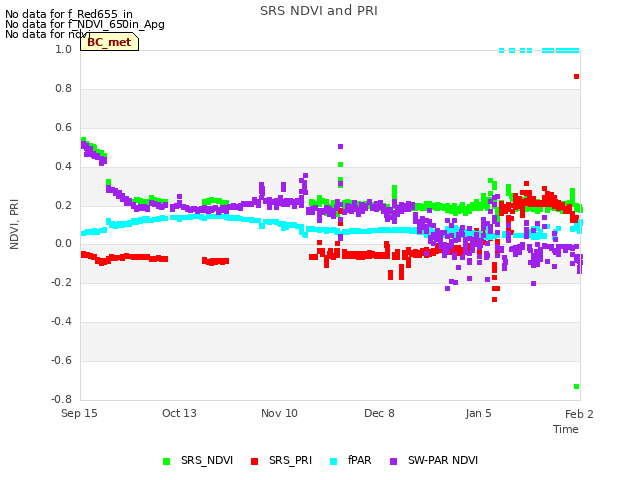Viewport: 640px width, 480px height.
Task: Click the 'No data for f_Red655_in' message
Action: (x=69, y=14)
